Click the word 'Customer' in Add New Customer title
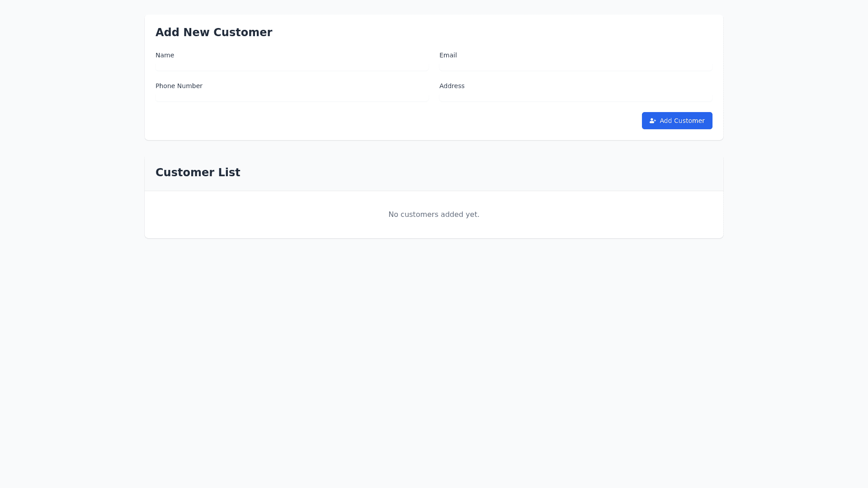This screenshot has width=868, height=488. [242, 33]
